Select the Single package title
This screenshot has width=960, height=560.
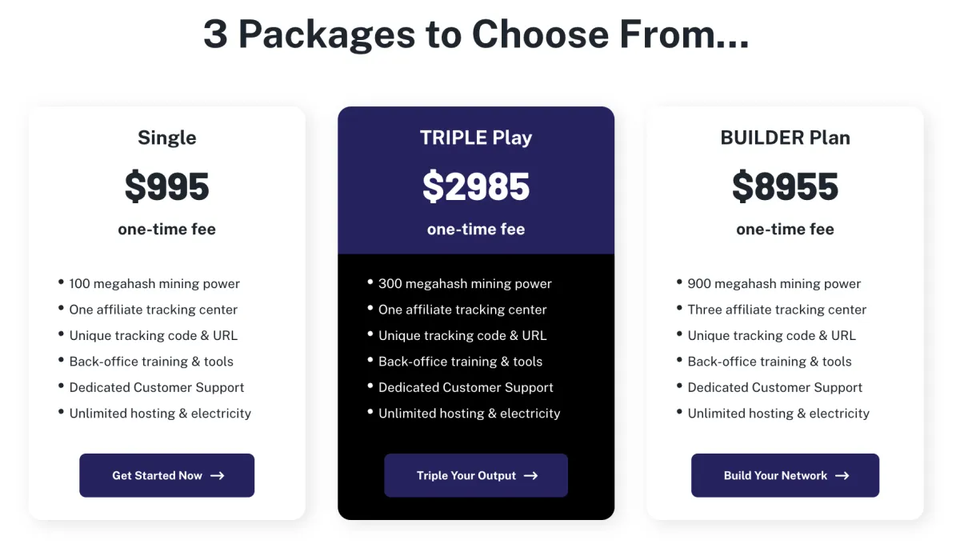pos(166,138)
